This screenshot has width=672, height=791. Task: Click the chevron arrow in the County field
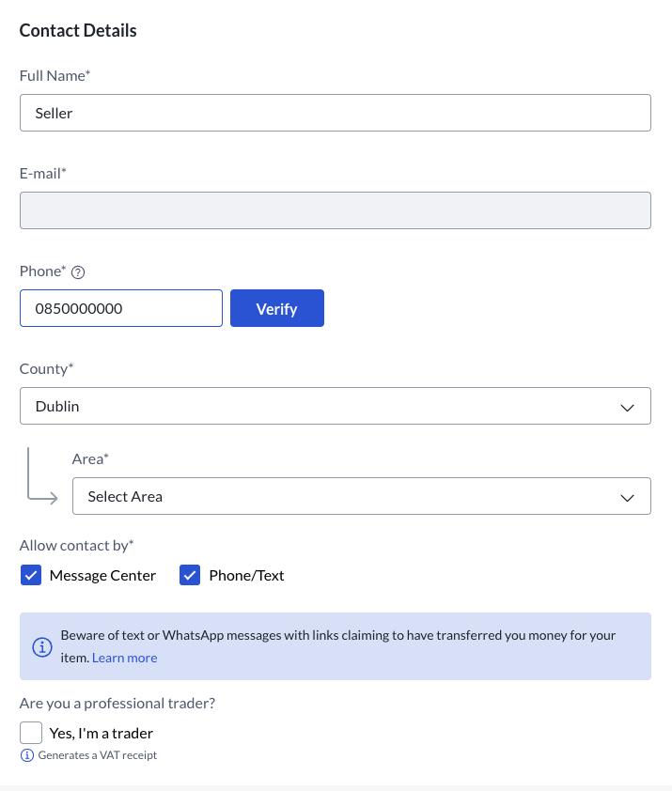tap(628, 407)
